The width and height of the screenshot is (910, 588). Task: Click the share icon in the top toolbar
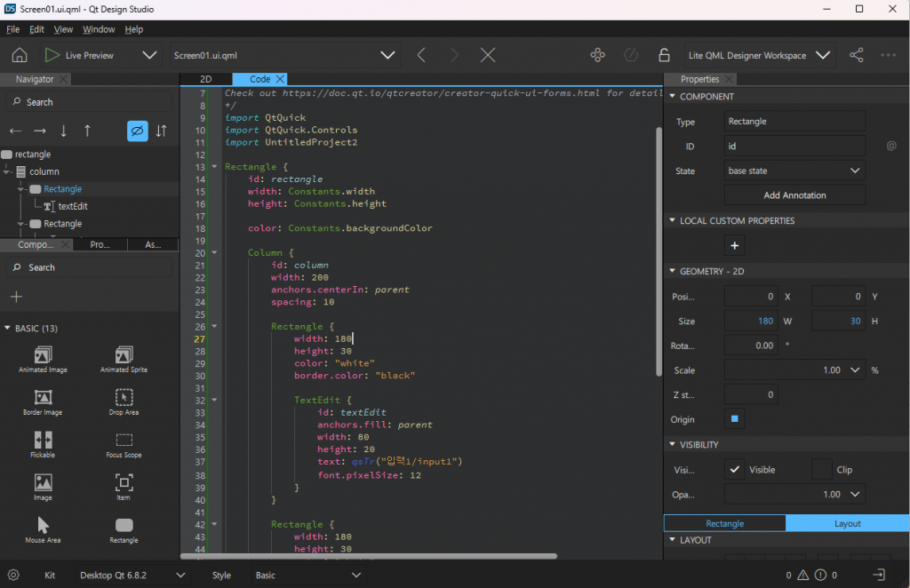tap(856, 55)
